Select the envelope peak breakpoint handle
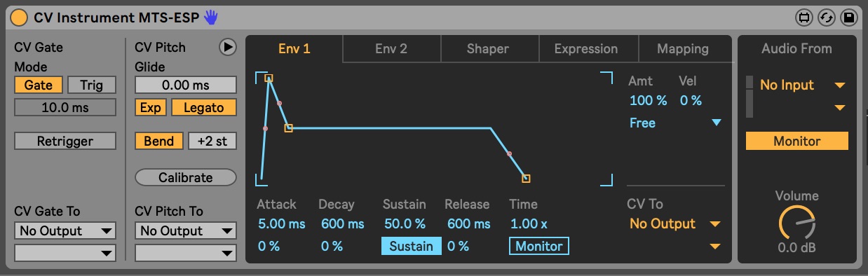 click(269, 78)
